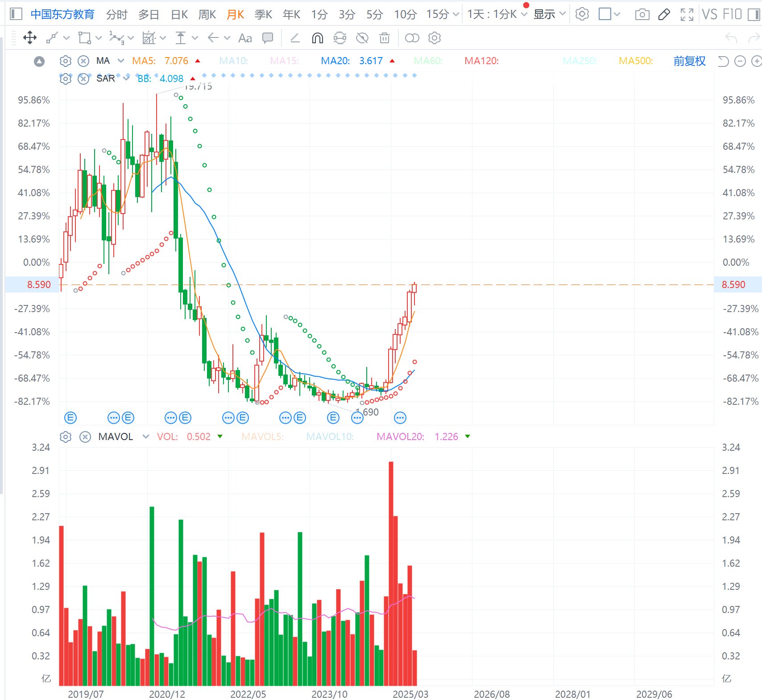Screen dimensions: 762x700
Task: Click the 前复权 adjustment link
Action: [x=689, y=61]
